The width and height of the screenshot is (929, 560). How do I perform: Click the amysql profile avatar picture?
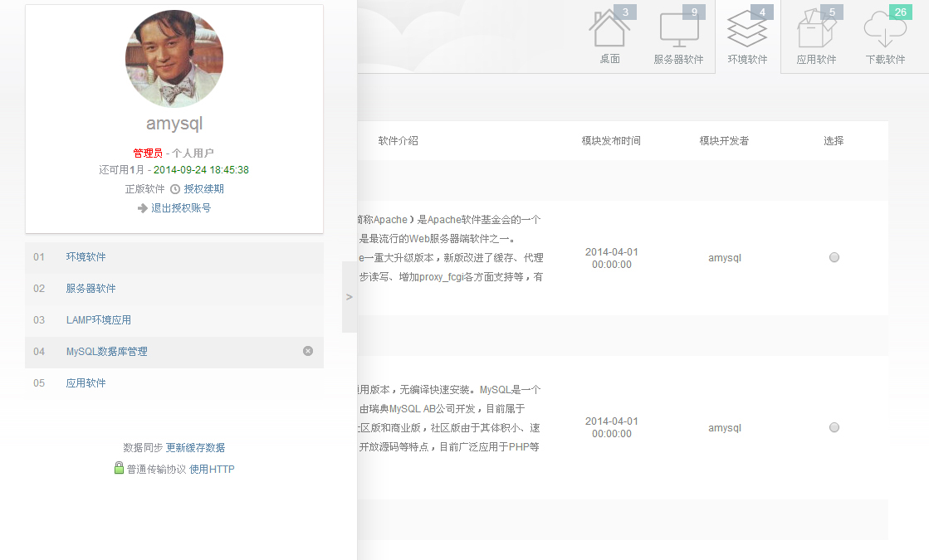point(174,59)
